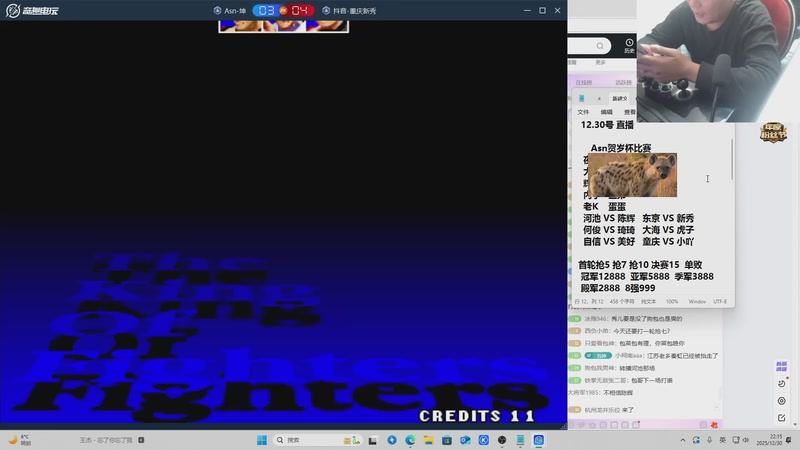This screenshot has width=800, height=450.
Task: Open the weather widget on the taskbar
Action: point(19,440)
